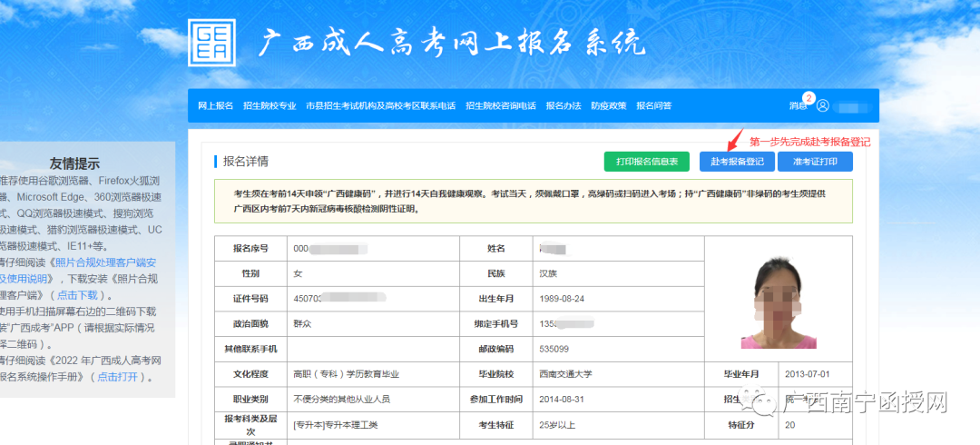Click the 绑定手机号 label cell
The height and width of the screenshot is (445, 980).
tap(496, 323)
